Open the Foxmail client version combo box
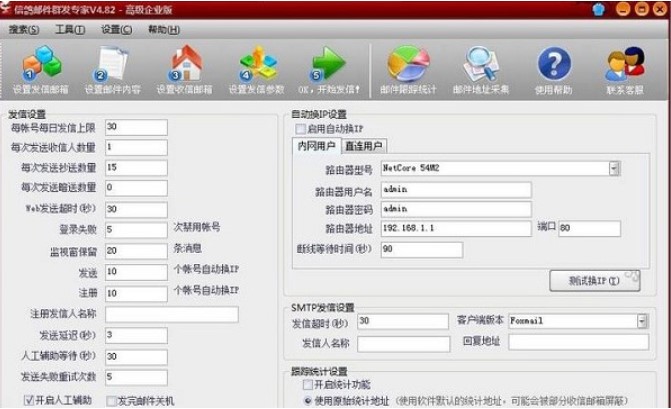Viewport: 671px width, 409px height. 578,321
